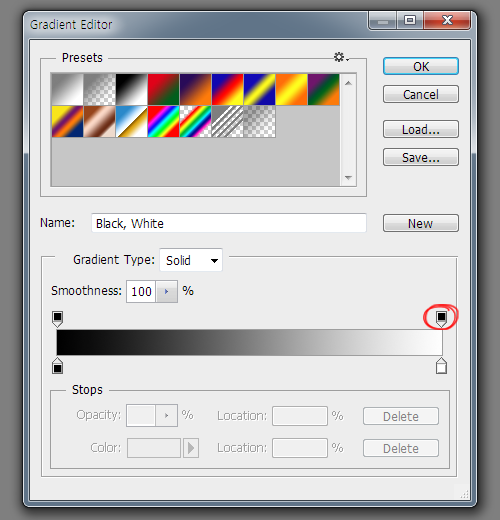Open the Presets gear options menu
This screenshot has width=500, height=520.
click(x=341, y=57)
